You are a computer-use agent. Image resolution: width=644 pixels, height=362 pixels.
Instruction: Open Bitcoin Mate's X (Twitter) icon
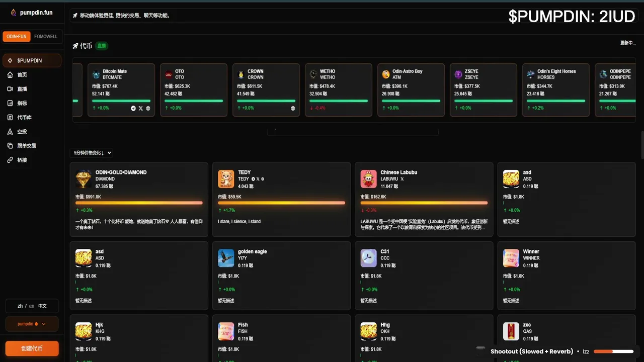coord(141,108)
